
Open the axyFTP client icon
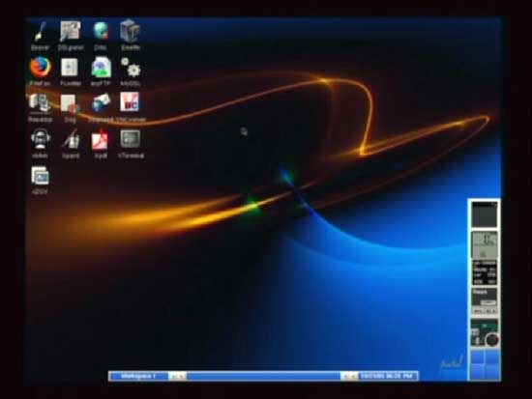(x=101, y=67)
